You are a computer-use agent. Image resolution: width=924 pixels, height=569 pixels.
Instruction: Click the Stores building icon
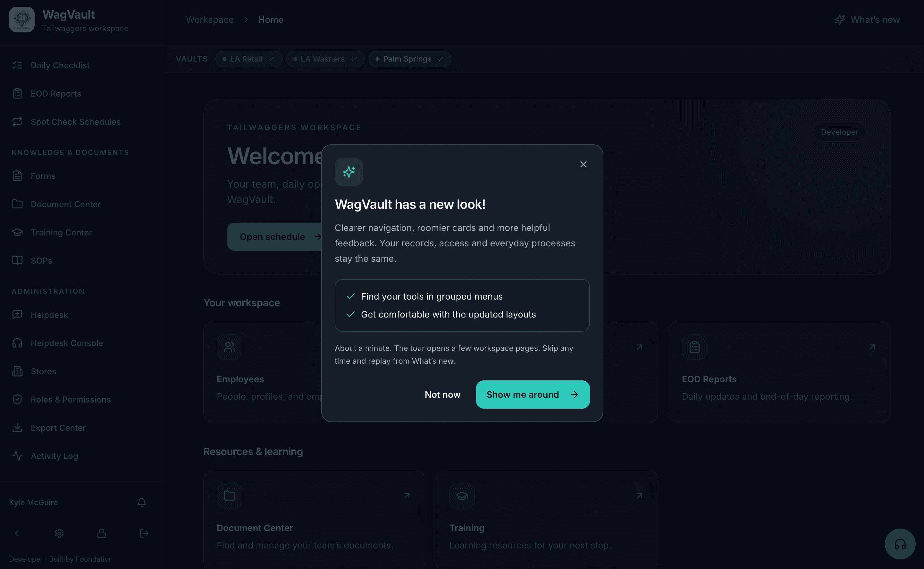tap(17, 371)
